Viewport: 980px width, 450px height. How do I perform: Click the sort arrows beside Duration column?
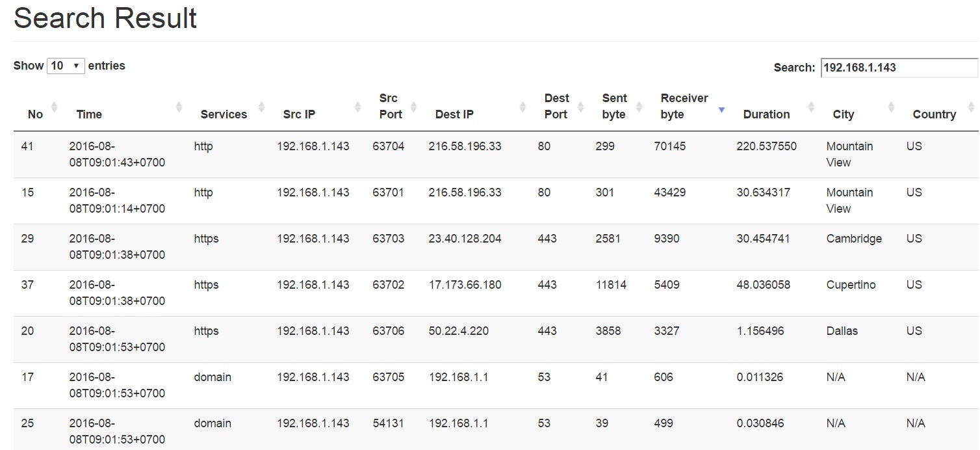pos(811,107)
